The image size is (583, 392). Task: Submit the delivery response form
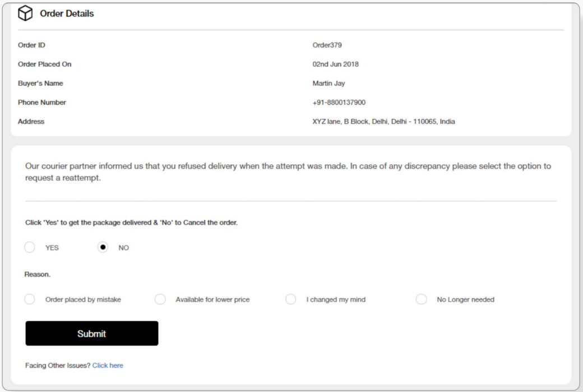[x=92, y=333]
